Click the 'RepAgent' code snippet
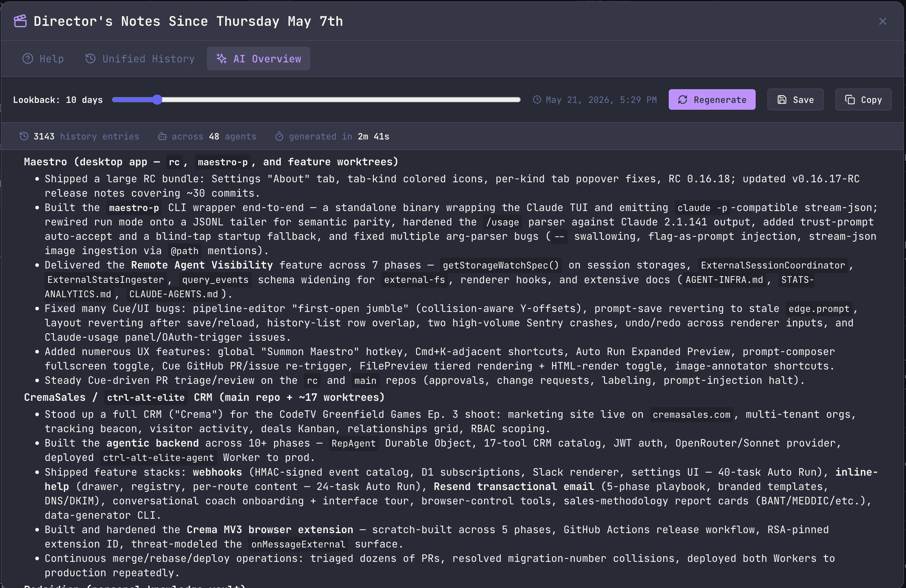 353,443
